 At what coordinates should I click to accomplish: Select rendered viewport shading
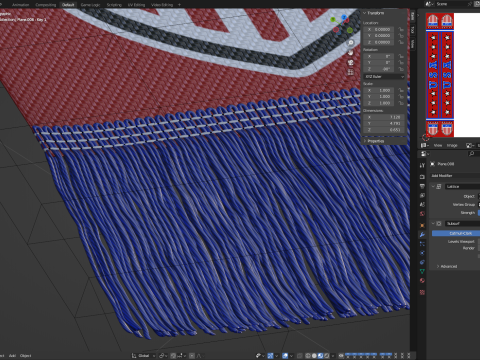[327, 356]
